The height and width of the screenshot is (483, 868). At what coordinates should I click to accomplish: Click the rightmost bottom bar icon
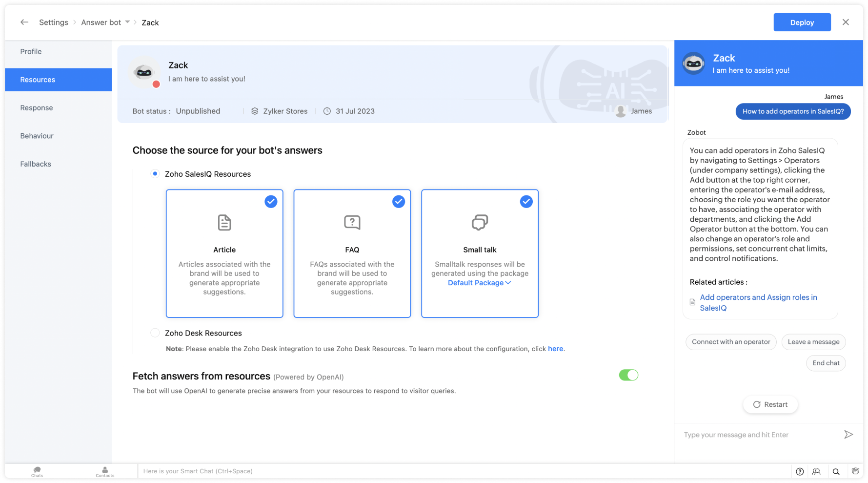tap(855, 471)
